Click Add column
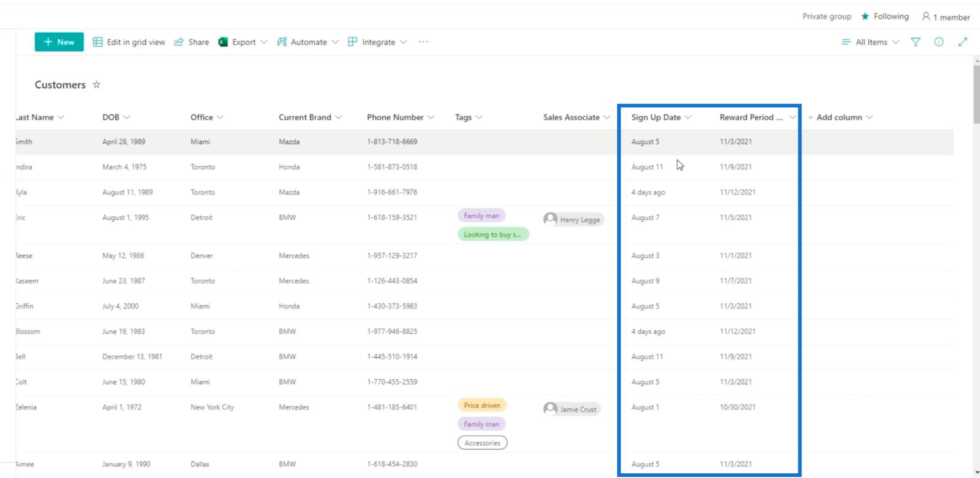The image size is (980, 478). click(840, 118)
